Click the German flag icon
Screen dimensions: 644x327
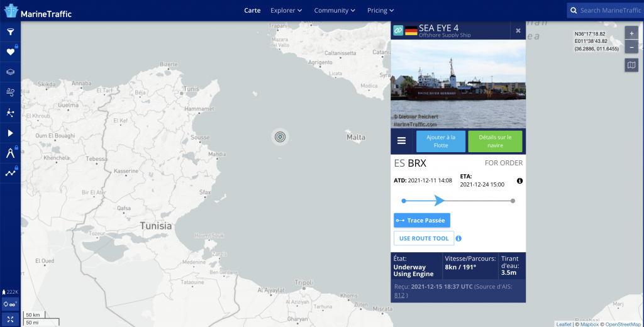411,31
